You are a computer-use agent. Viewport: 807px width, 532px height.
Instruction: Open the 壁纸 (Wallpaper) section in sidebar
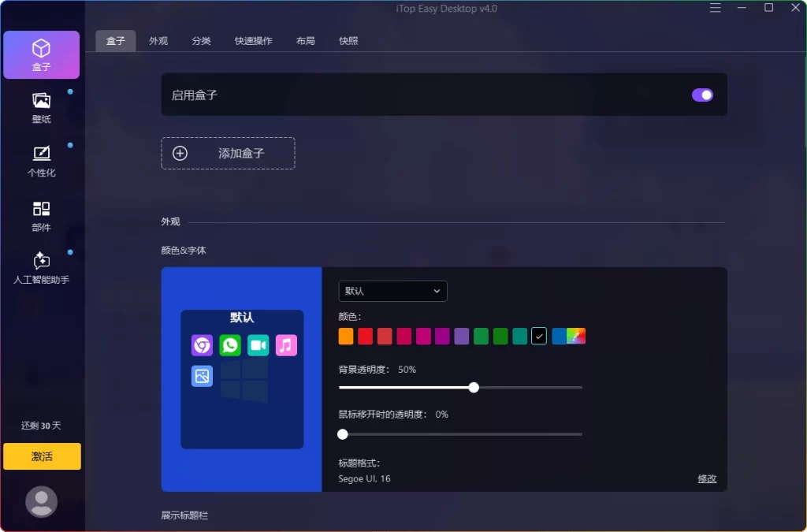point(41,106)
